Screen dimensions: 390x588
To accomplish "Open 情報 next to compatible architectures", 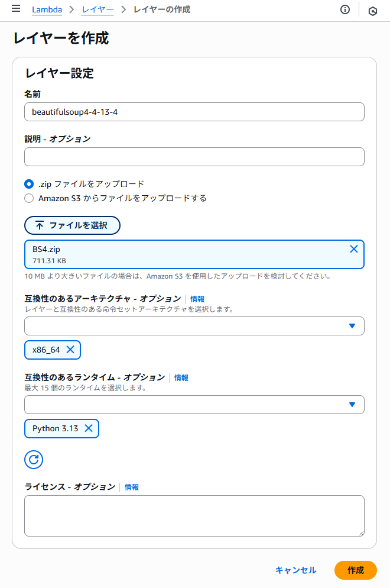I will pos(197,299).
